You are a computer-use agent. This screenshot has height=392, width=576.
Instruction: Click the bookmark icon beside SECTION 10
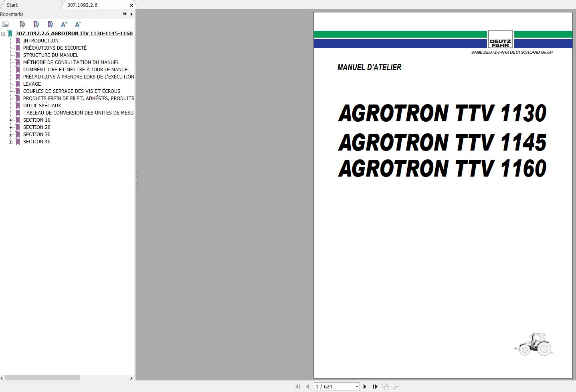pos(18,120)
